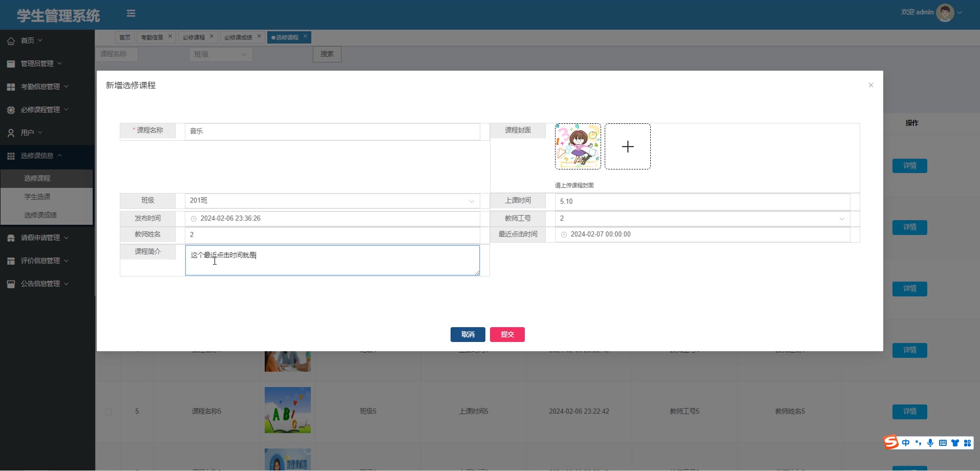The image size is (980, 471).
Task: Click the Sogou skin shirt icon
Action: click(955, 443)
